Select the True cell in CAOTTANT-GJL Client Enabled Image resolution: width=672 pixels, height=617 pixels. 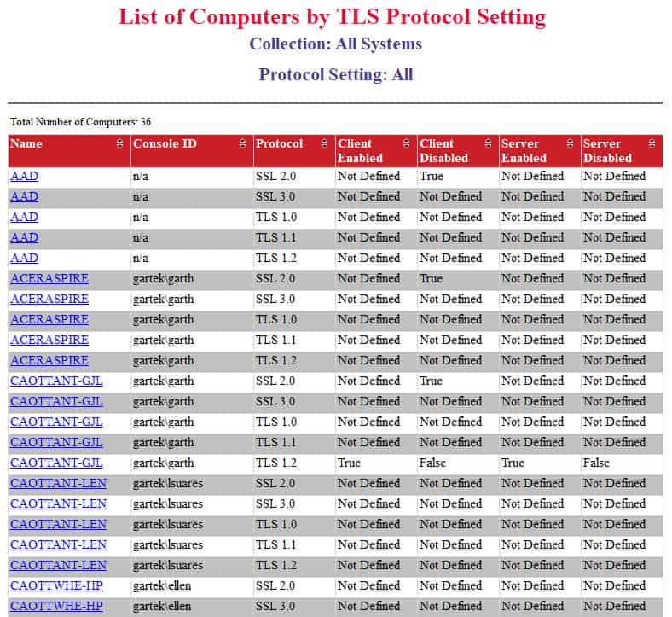tap(350, 463)
